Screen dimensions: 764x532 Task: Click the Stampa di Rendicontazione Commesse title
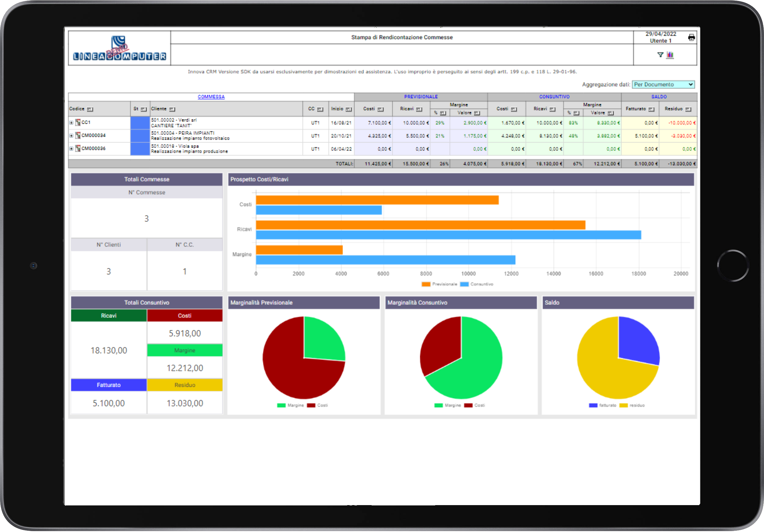pyautogui.click(x=402, y=37)
